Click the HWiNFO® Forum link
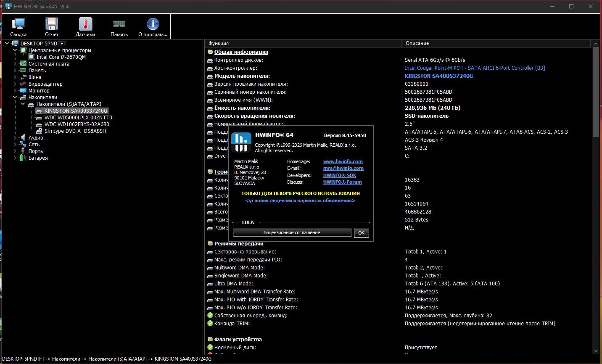602x364 pixels. click(342, 182)
